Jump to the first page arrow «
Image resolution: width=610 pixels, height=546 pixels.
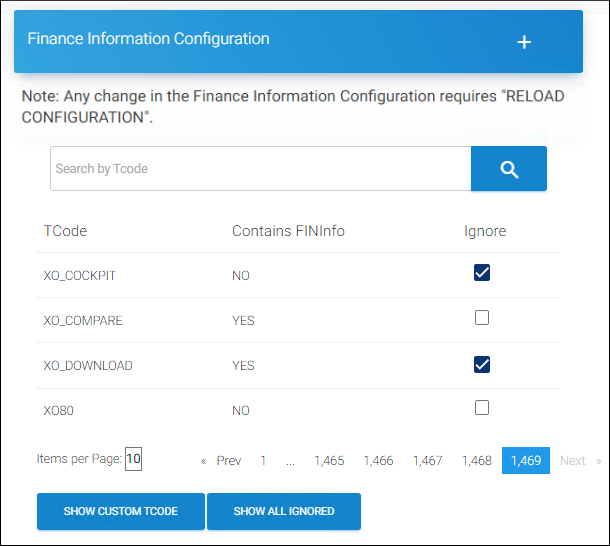pos(204,461)
